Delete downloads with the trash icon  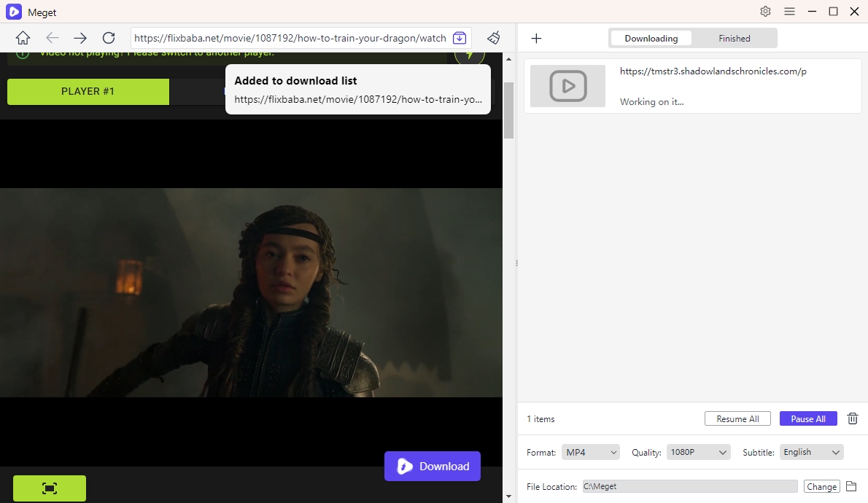pos(853,419)
